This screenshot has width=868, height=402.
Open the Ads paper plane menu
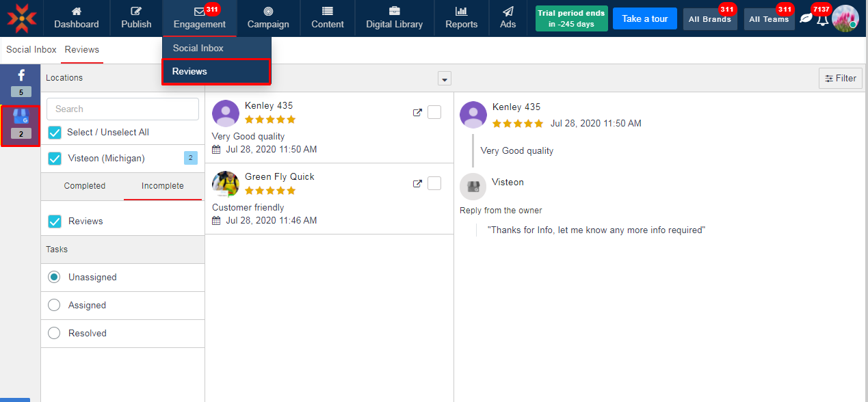(508, 18)
